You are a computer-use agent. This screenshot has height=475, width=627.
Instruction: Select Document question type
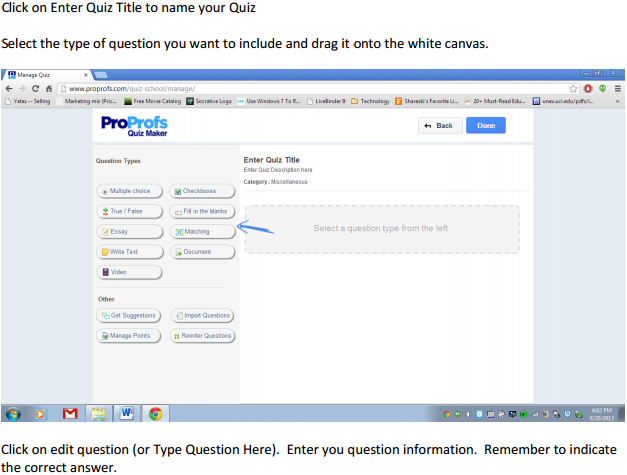point(202,252)
